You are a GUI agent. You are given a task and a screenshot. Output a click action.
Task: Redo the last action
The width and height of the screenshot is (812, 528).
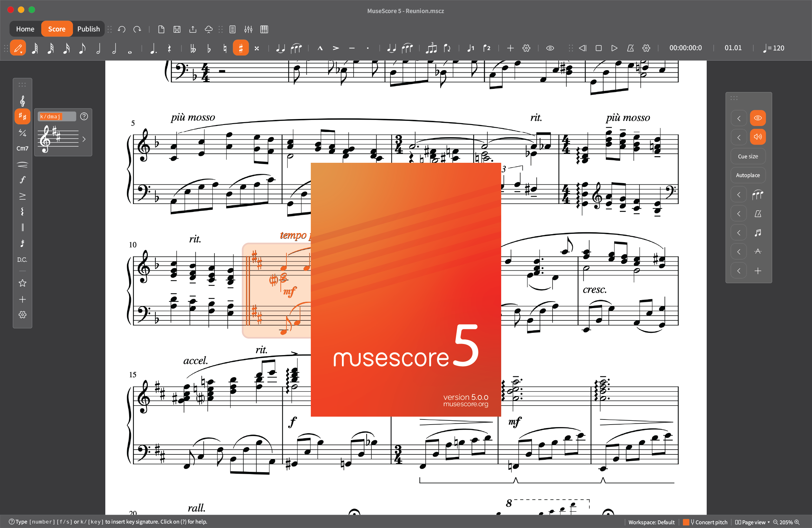click(x=137, y=30)
